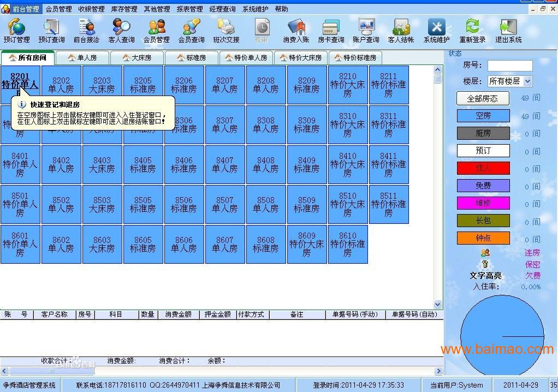Open 消费入账 consumption billing
This screenshot has width=558, height=392.
296,30
